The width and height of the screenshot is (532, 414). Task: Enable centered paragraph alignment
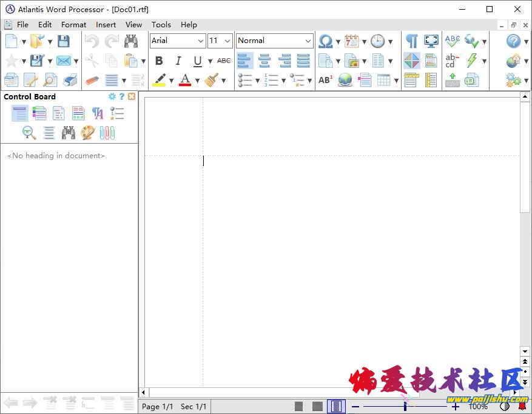264,61
